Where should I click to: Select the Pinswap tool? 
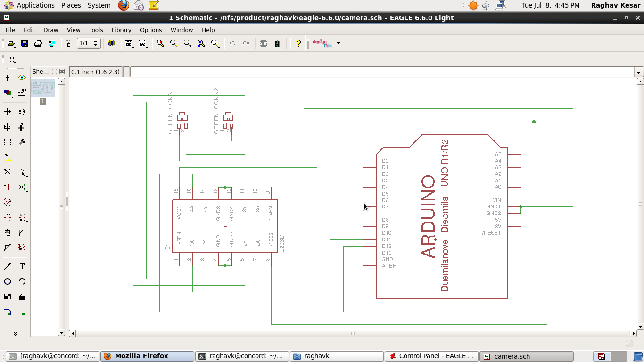pos(8,187)
